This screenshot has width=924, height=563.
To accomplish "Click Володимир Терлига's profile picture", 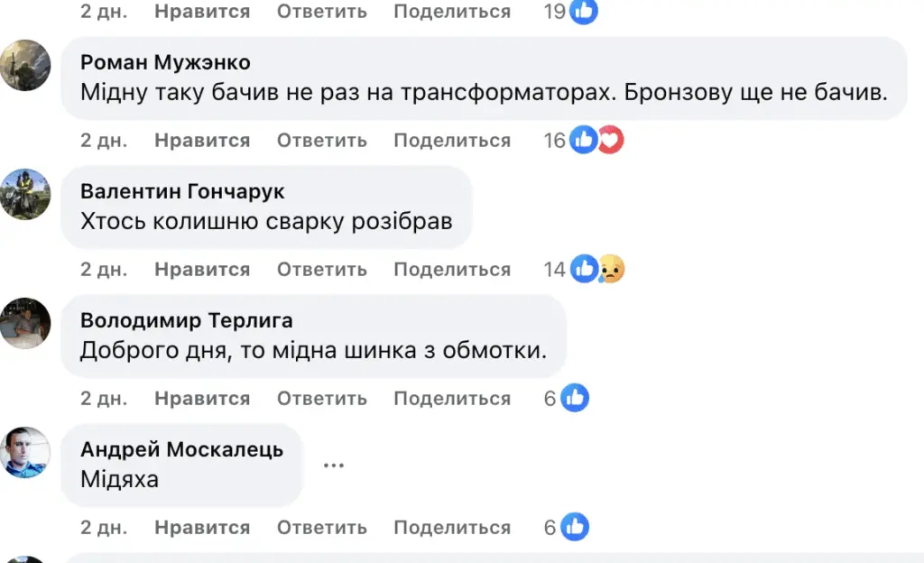I will click(25, 321).
